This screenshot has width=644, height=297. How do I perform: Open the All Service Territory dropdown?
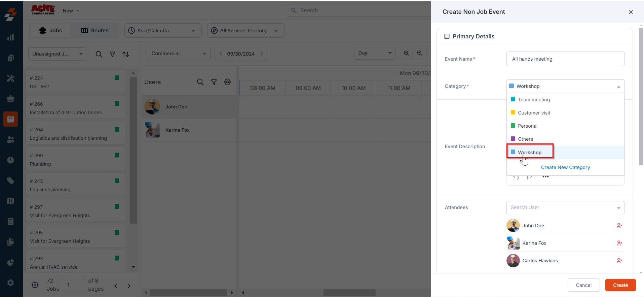246,31
